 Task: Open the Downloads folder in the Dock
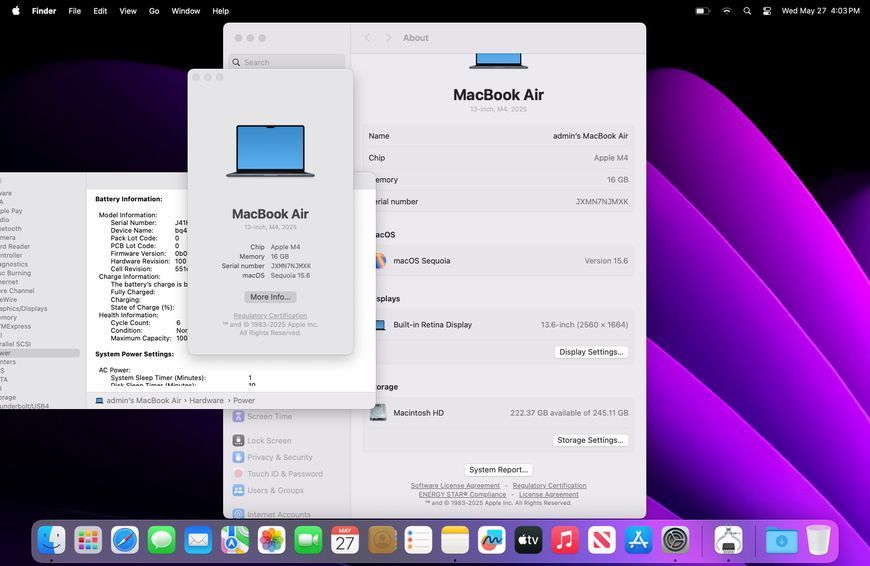click(x=781, y=539)
